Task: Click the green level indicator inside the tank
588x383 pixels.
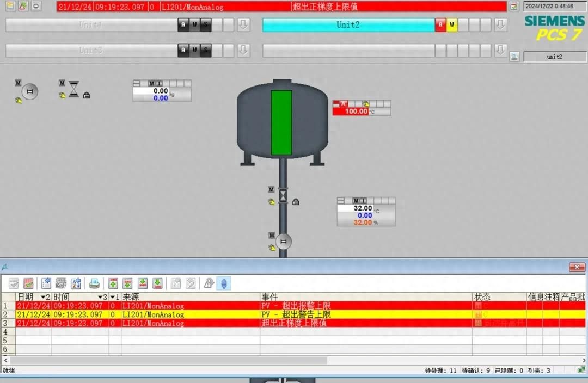Action: click(280, 122)
